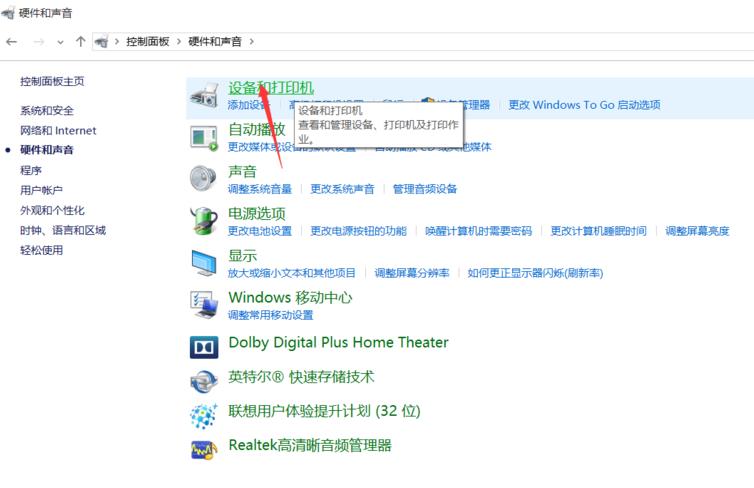This screenshot has width=754, height=488.
Task: Open Realtek高清晰音频管理器 link
Action: pos(310,445)
